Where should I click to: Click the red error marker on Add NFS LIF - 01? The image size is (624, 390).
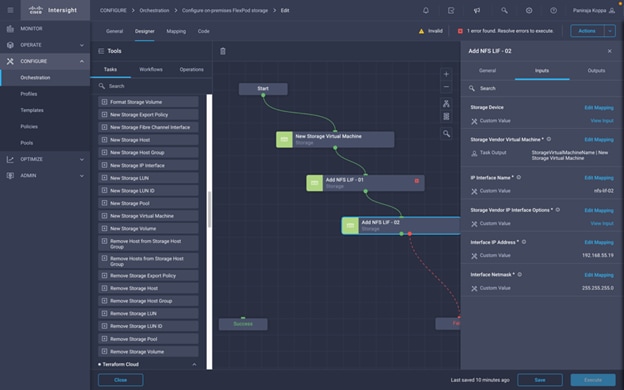pos(417,181)
